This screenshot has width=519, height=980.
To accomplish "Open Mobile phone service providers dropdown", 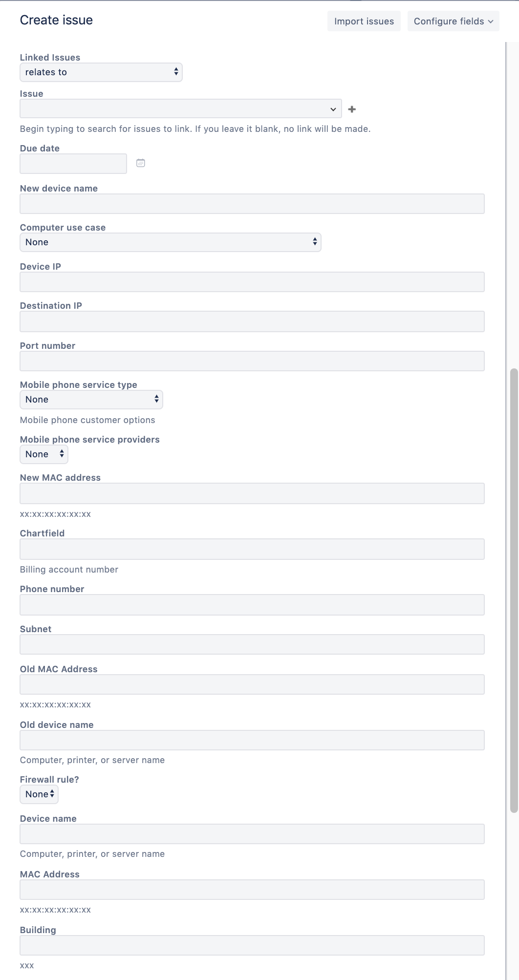I will pyautogui.click(x=44, y=454).
